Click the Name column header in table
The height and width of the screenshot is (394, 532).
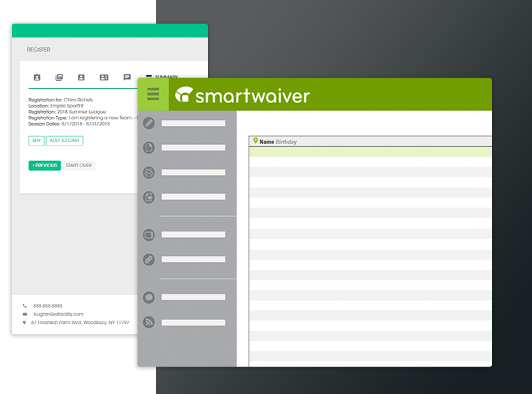(x=266, y=142)
